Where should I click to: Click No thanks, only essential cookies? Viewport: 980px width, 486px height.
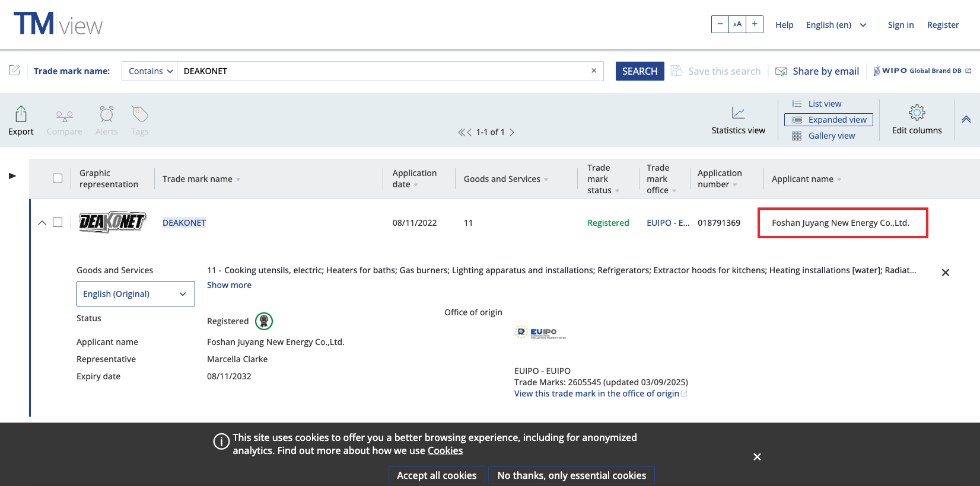click(572, 475)
